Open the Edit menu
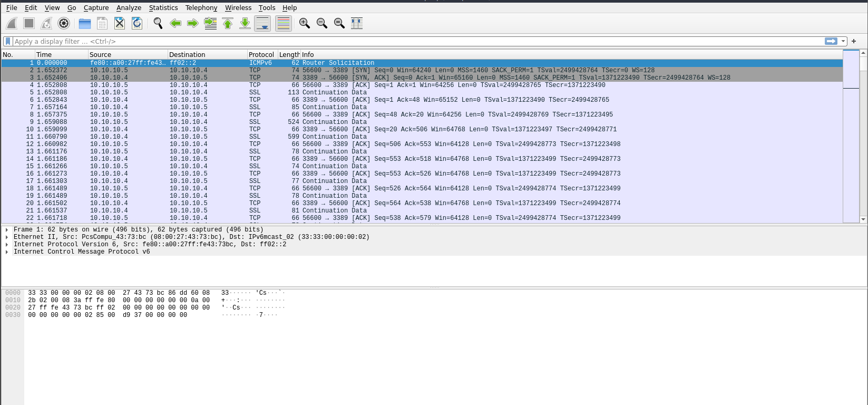 [31, 8]
